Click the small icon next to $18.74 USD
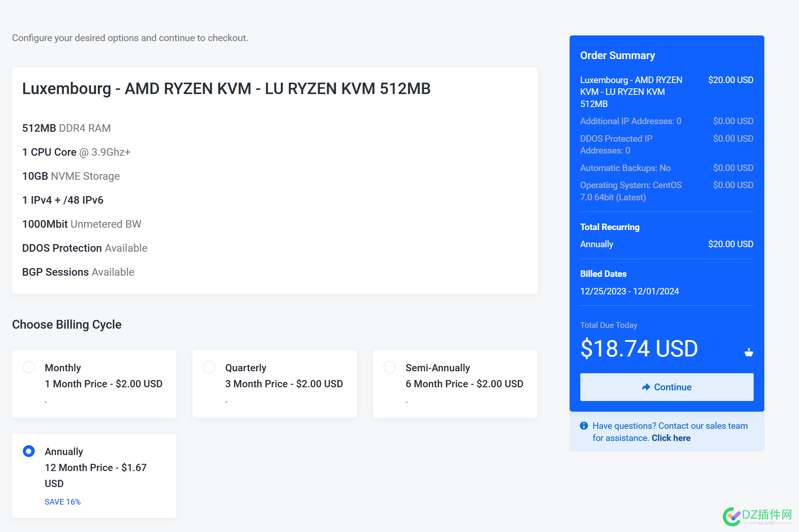This screenshot has height=532, width=799. coord(749,352)
